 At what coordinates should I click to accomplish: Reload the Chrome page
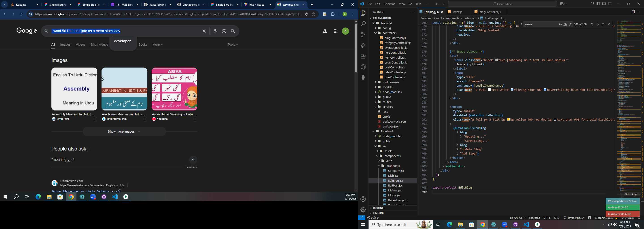(x=21, y=14)
